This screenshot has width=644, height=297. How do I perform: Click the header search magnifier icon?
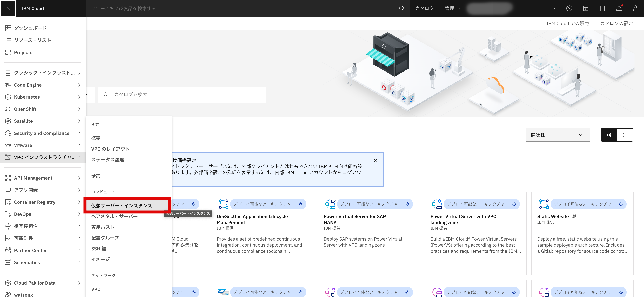401,9
